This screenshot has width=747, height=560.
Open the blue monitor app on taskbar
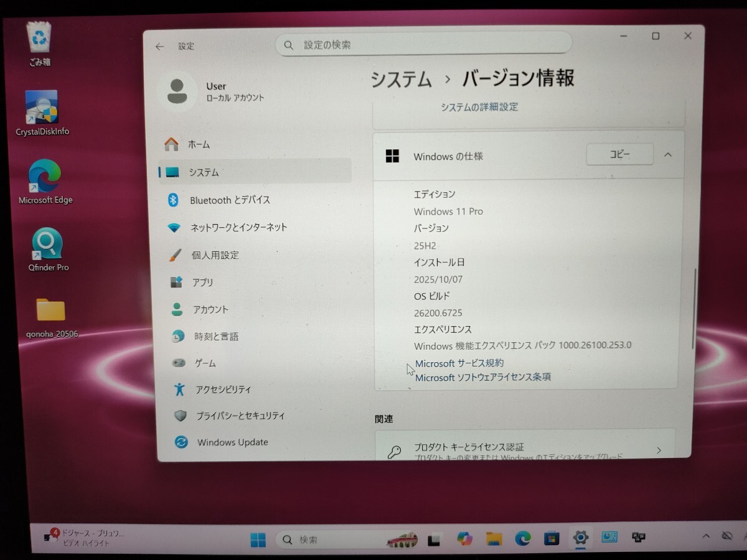tap(609, 537)
